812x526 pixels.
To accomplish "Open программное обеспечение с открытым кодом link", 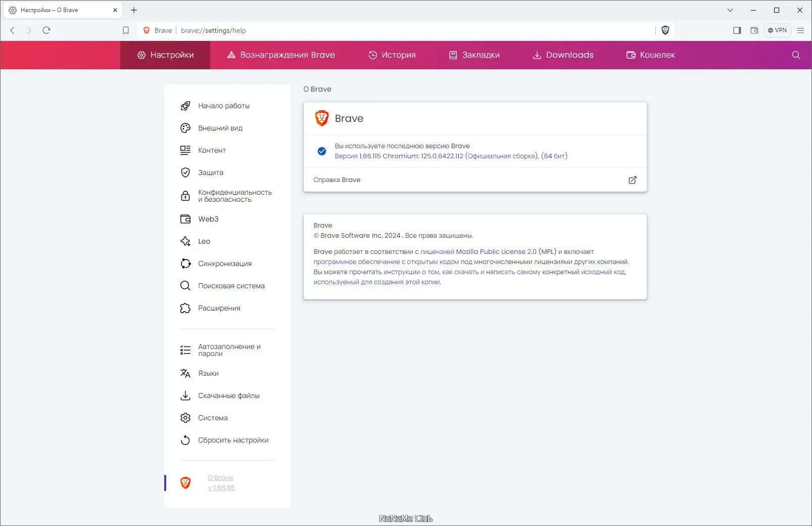I will click(386, 262).
